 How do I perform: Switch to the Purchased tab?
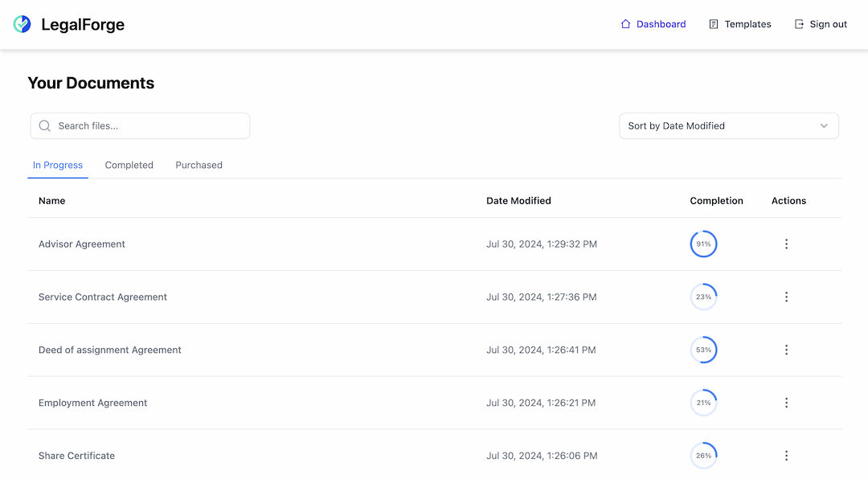pyautogui.click(x=199, y=166)
